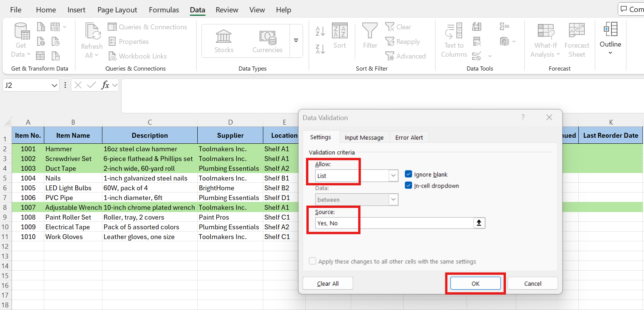The height and width of the screenshot is (310, 644).
Task: Click the Sort A to Z icon
Action: (x=320, y=31)
